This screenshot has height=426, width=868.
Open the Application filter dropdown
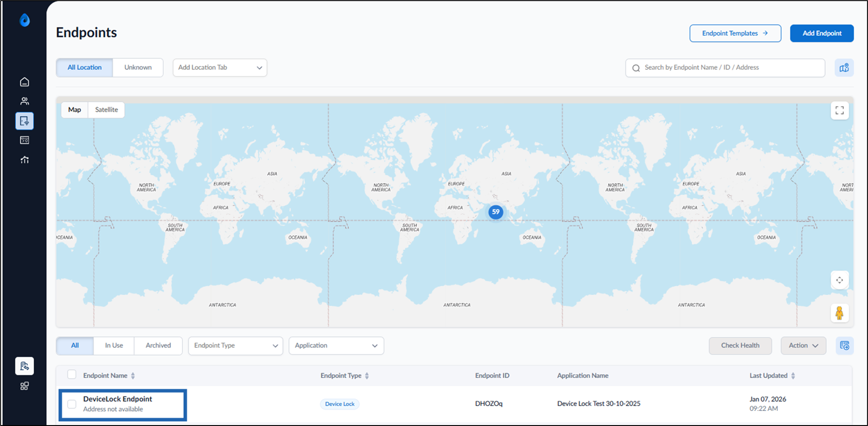(336, 345)
